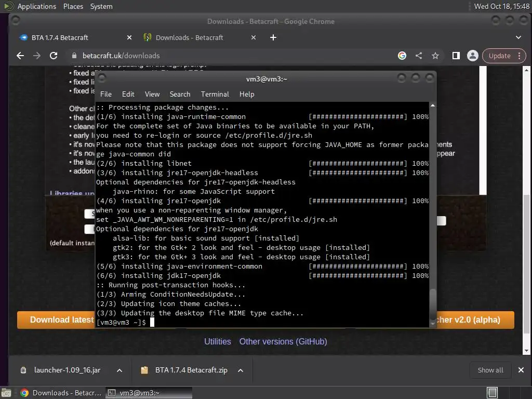The height and width of the screenshot is (399, 532).
Task: Click the site lock icon in address bar
Action: coord(74,56)
